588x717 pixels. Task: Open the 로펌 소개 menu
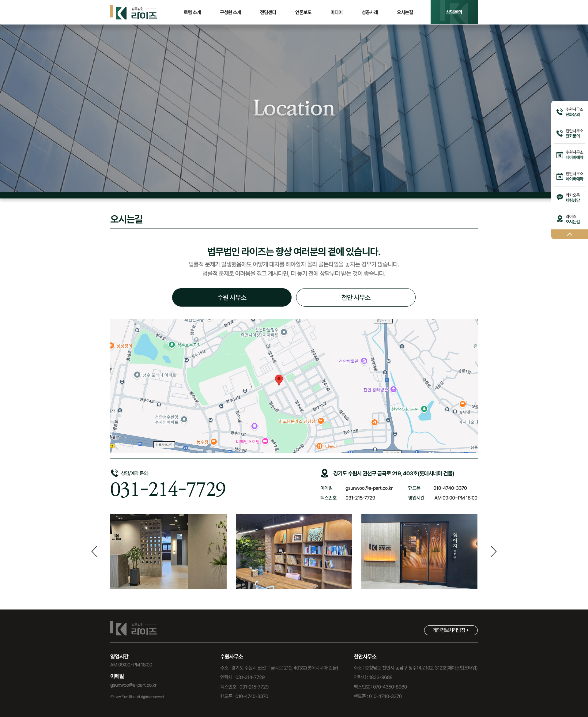pos(192,12)
